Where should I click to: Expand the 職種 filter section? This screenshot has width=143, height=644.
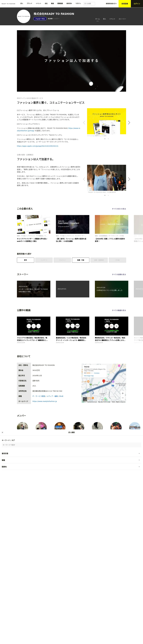tap(71, 460)
